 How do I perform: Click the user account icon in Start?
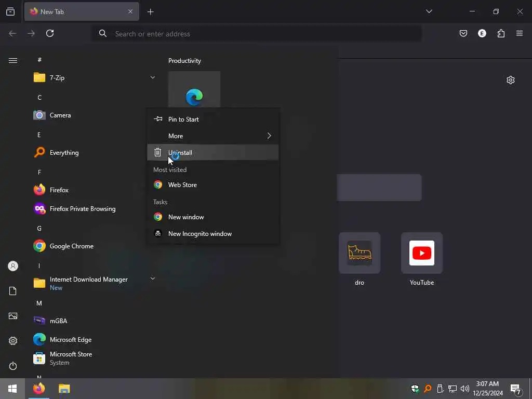click(13, 266)
